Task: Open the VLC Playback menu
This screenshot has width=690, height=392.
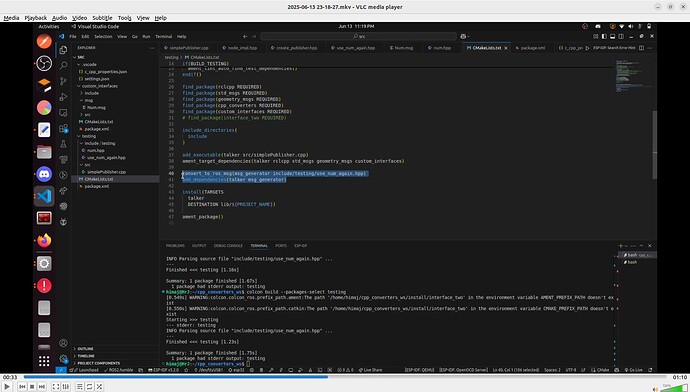Action: click(x=36, y=18)
